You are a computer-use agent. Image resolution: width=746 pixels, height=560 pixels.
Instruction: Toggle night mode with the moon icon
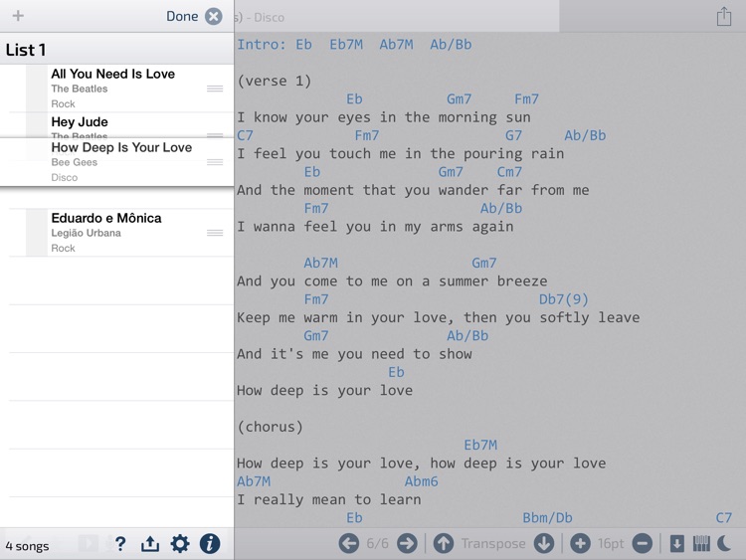pos(724,543)
